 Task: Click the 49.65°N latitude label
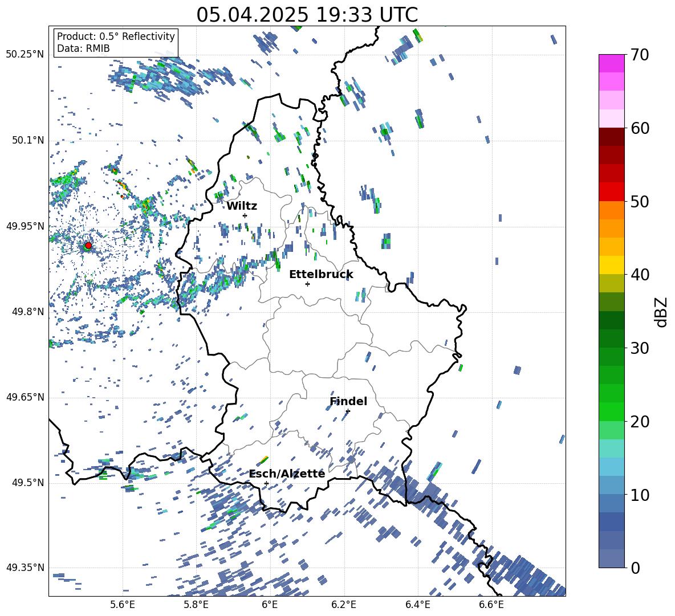tap(25, 397)
